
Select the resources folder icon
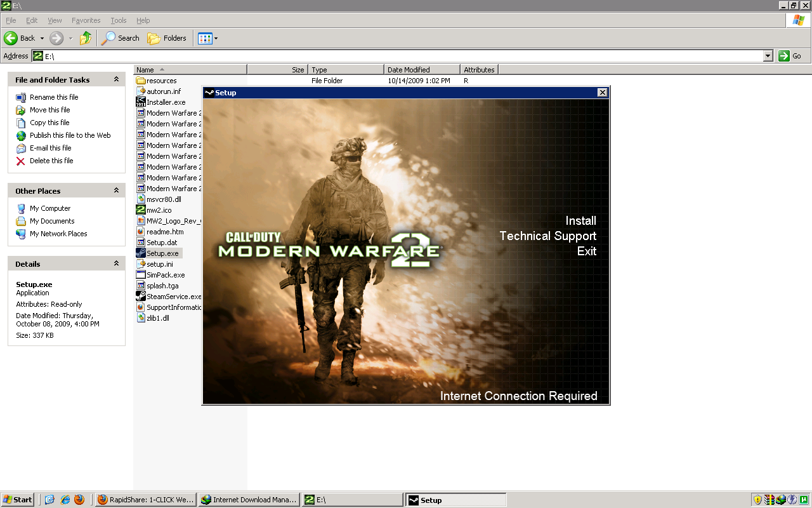coord(141,81)
